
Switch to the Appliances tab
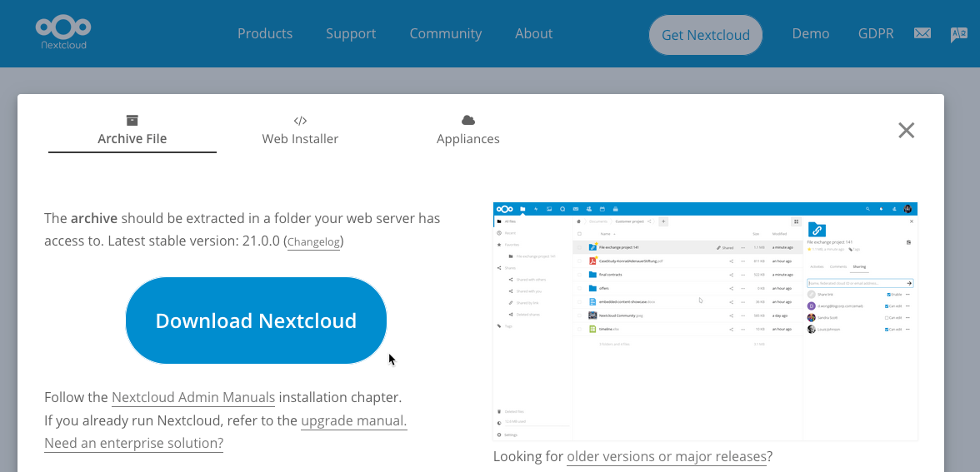[468, 132]
